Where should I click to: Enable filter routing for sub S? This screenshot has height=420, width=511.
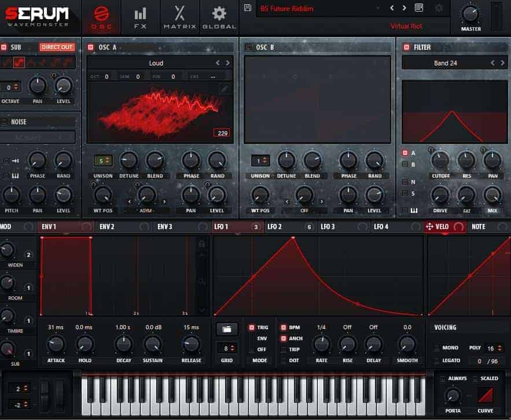point(405,193)
